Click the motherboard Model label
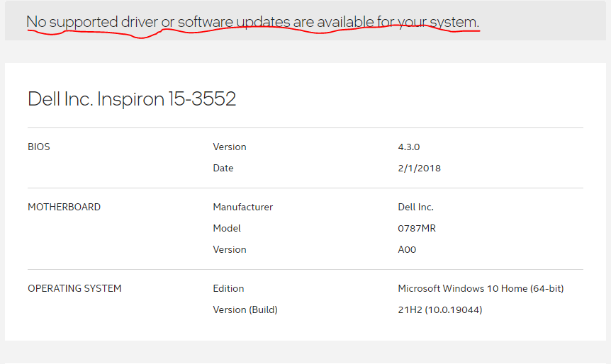 227,228
